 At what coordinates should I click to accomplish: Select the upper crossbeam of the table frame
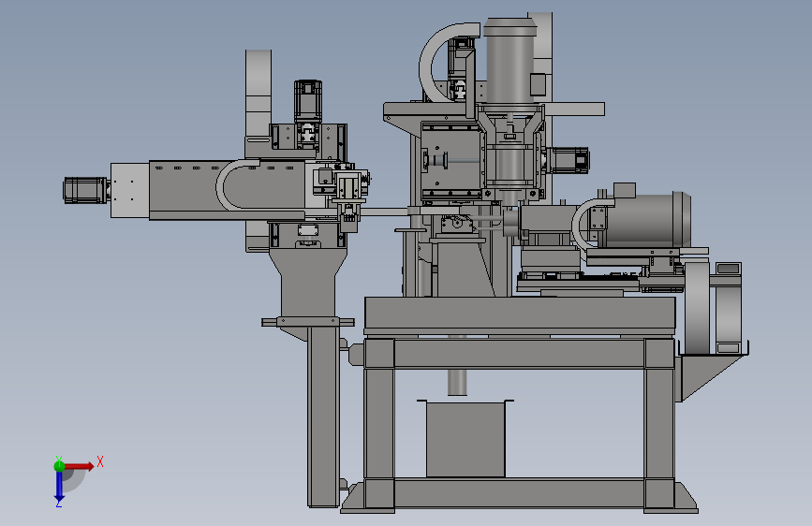(x=519, y=354)
